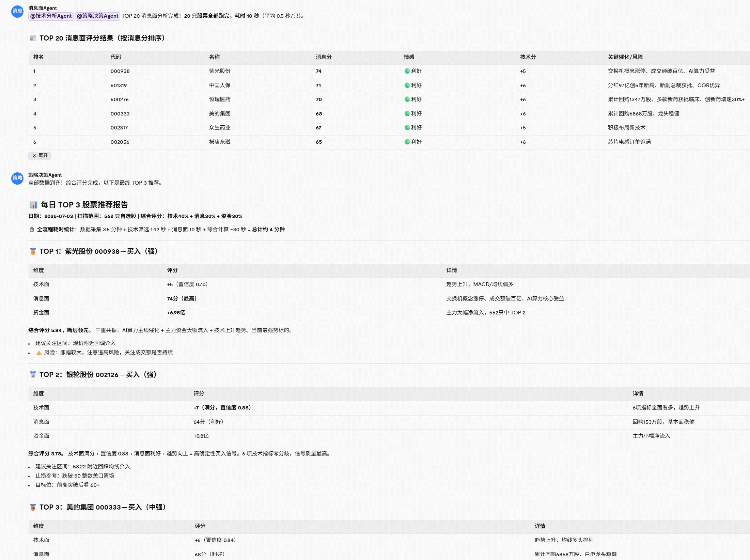The image size is (750, 560).
Task: Click the newspaper icon beside TOP 20 heading
Action: coord(33,38)
